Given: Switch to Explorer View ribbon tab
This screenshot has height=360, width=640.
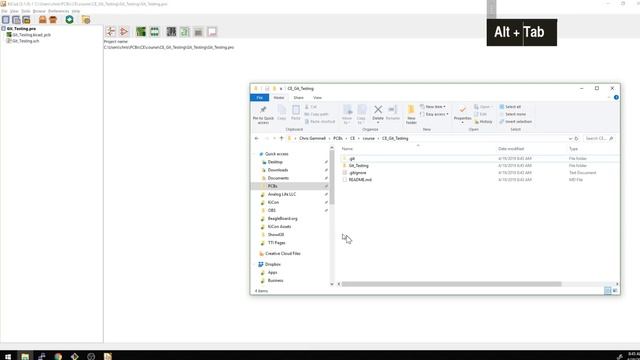Looking at the screenshot, I should (317, 98).
